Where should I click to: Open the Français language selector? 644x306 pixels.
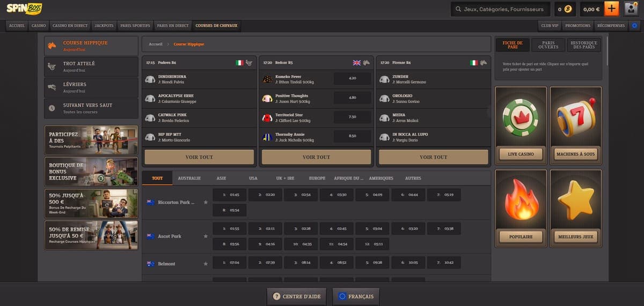tap(356, 296)
